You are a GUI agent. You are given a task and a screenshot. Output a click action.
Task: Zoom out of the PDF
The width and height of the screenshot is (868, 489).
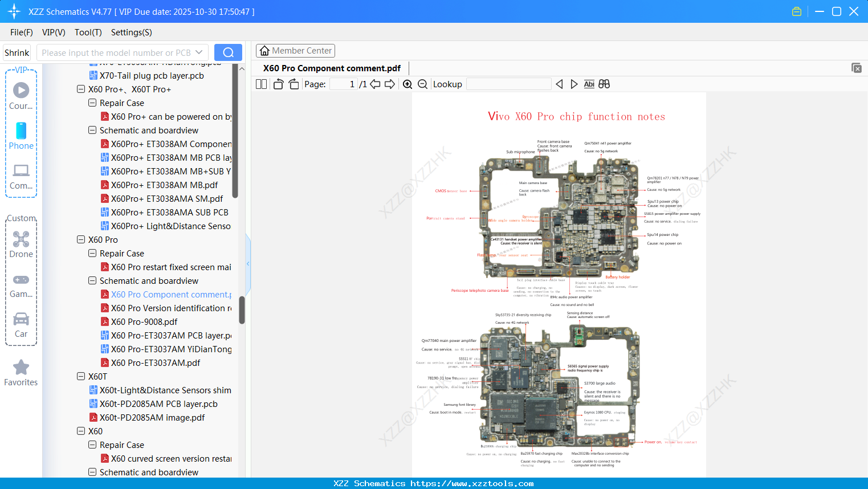coord(423,84)
